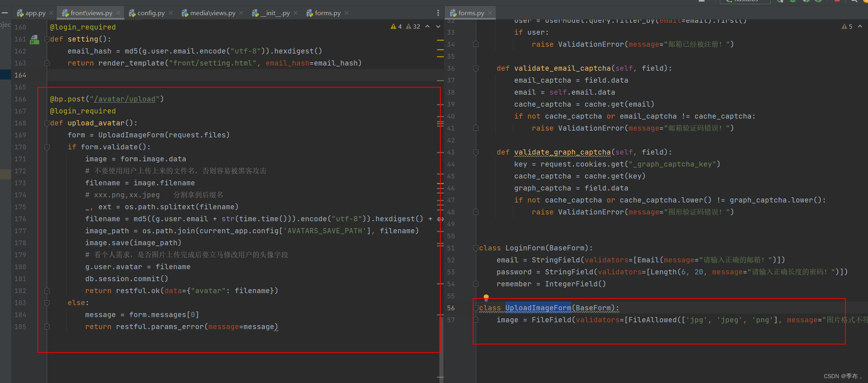This screenshot has width=868, height=383.
Task: Close the config.py tab
Action: [171, 13]
